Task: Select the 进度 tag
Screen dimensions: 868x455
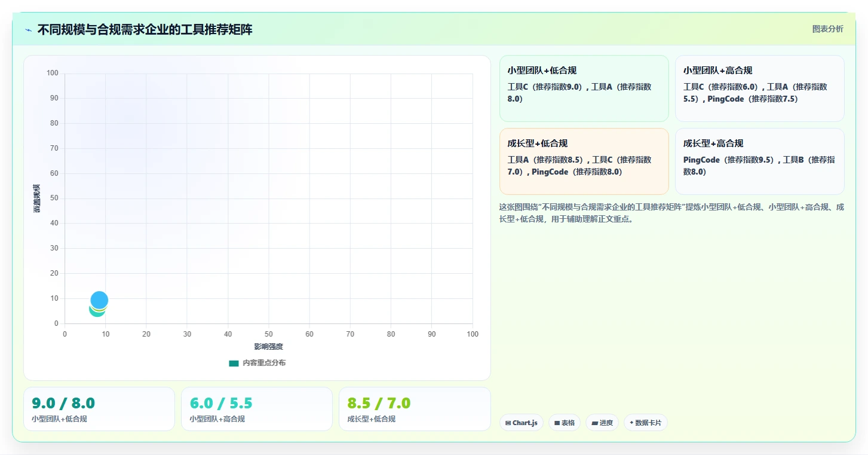Action: pyautogui.click(x=602, y=423)
